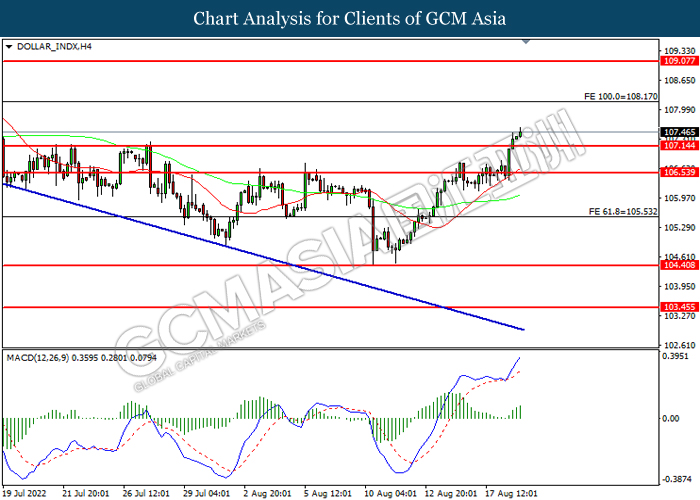Image resolution: width=700 pixels, height=500 pixels.
Task: Click the 105.290 price scale value
Action: (x=680, y=228)
